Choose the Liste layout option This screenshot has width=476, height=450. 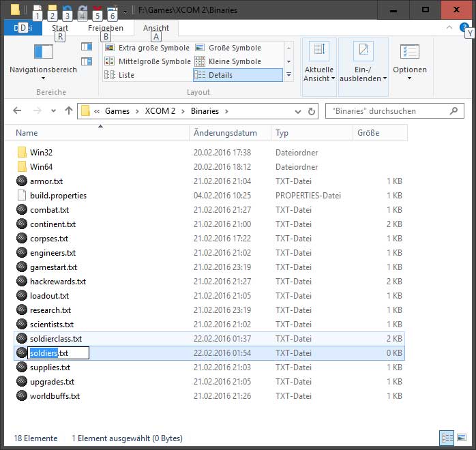pos(119,75)
